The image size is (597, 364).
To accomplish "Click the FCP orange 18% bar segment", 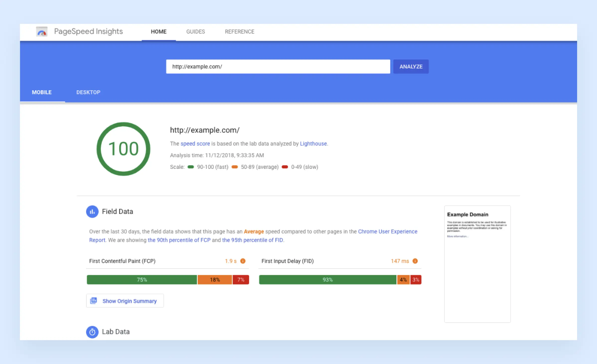I will point(215,280).
